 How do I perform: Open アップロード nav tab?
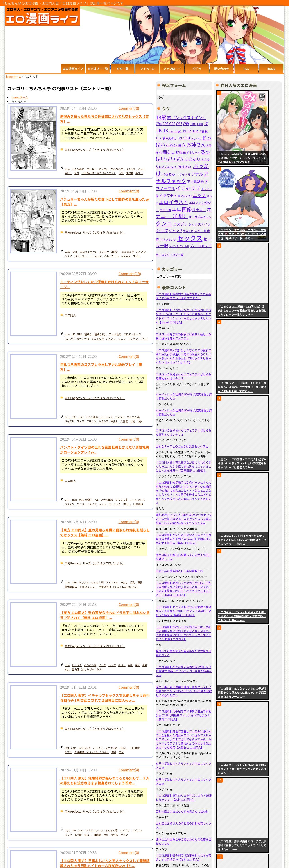[x=172, y=69]
